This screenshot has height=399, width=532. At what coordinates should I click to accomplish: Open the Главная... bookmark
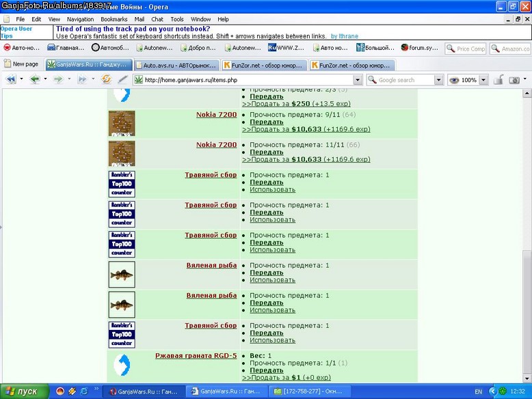(x=66, y=48)
